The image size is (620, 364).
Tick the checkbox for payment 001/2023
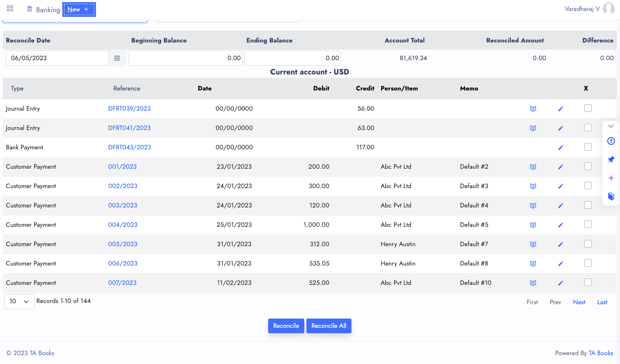588,166
